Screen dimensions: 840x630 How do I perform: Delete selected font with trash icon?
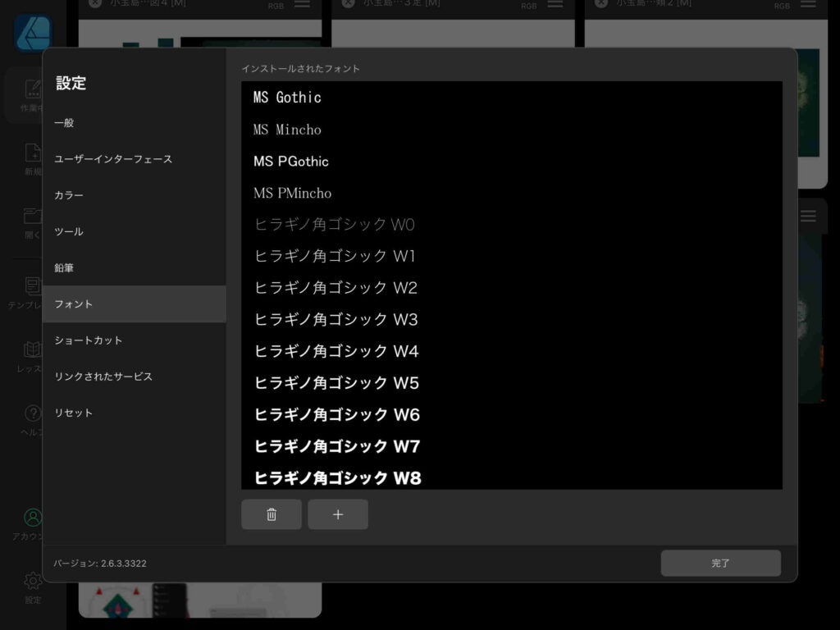[x=271, y=514]
